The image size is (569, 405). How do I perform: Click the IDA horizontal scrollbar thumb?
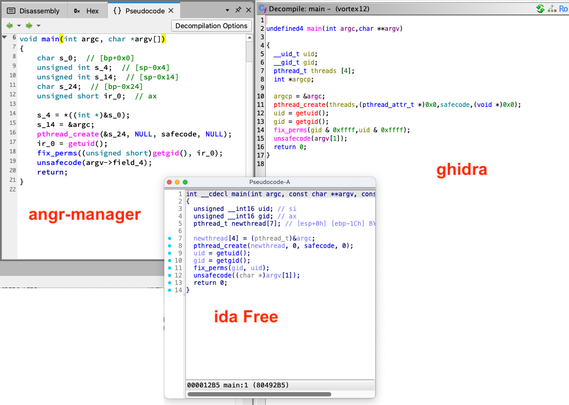259,394
